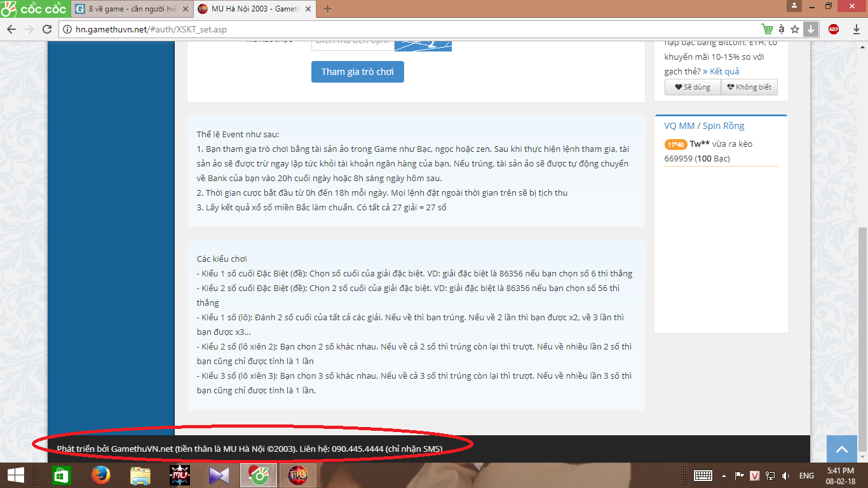Open the Action Center flag icon

740,475
